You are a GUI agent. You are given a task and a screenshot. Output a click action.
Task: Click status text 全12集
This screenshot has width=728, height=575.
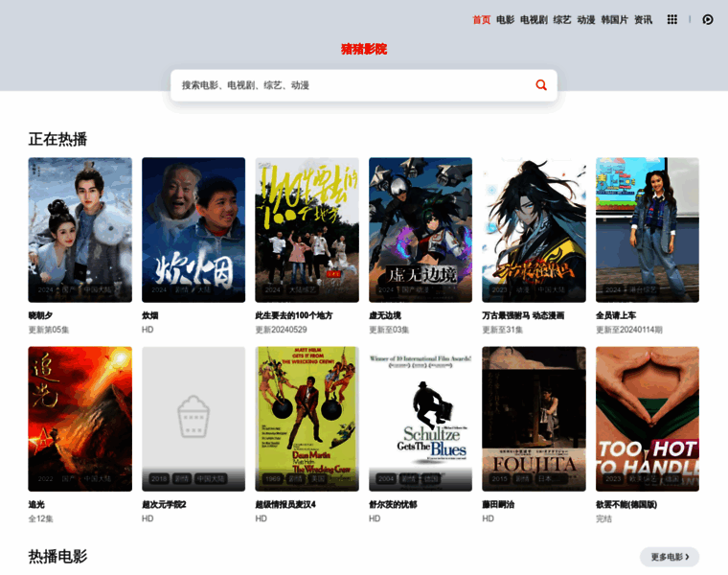pyautogui.click(x=40, y=518)
